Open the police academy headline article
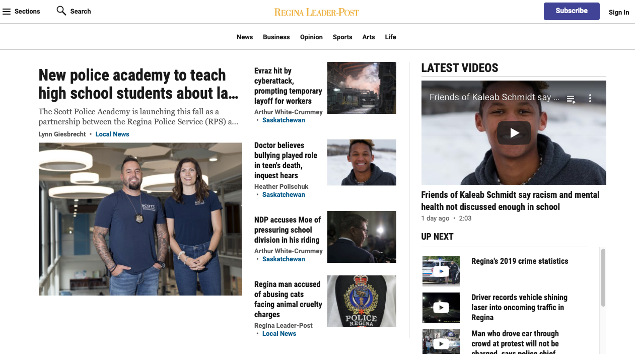Screen dimensions: 635x364 138,85
